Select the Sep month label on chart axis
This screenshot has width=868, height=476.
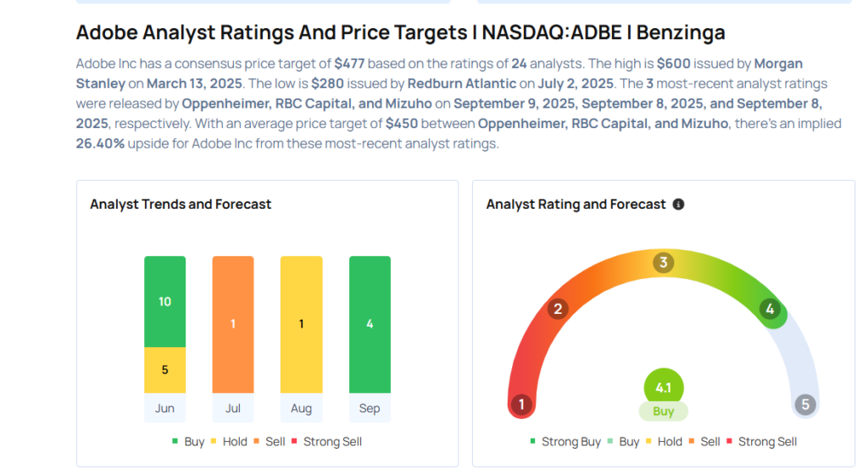pos(370,408)
